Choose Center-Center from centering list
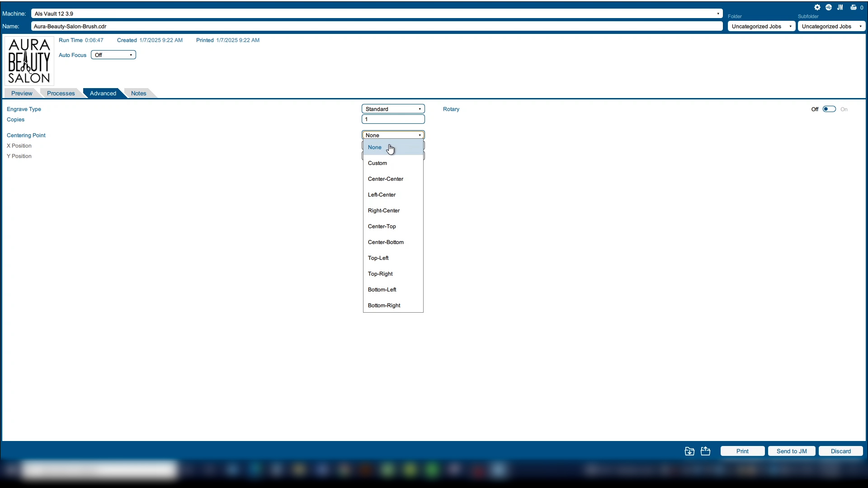This screenshot has width=868, height=488. tap(386, 179)
